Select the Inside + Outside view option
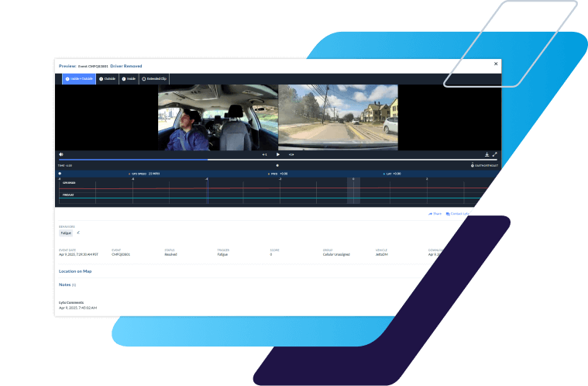Image resolution: width=588 pixels, height=386 pixels. click(77, 79)
